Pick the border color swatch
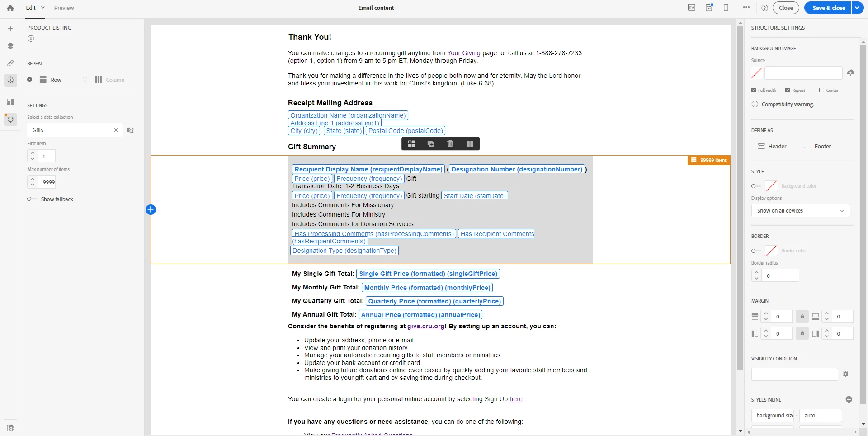This screenshot has width=868, height=436. click(x=771, y=251)
